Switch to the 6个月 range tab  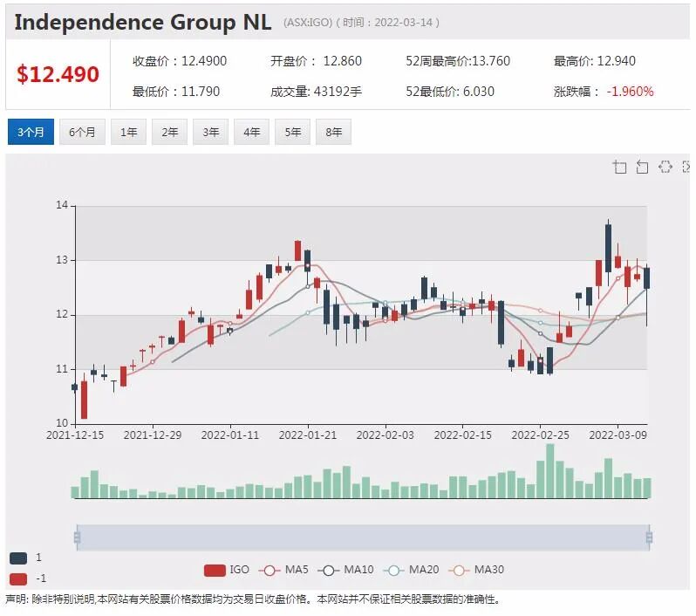(x=82, y=132)
